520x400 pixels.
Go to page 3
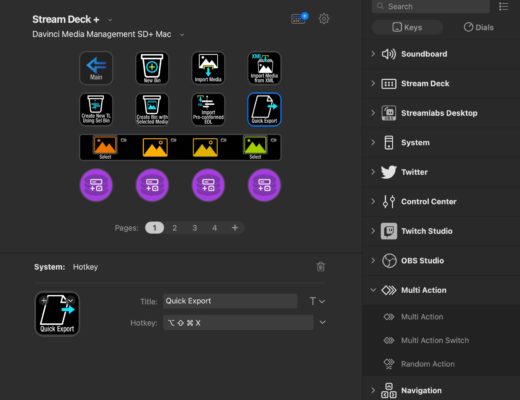pos(194,228)
